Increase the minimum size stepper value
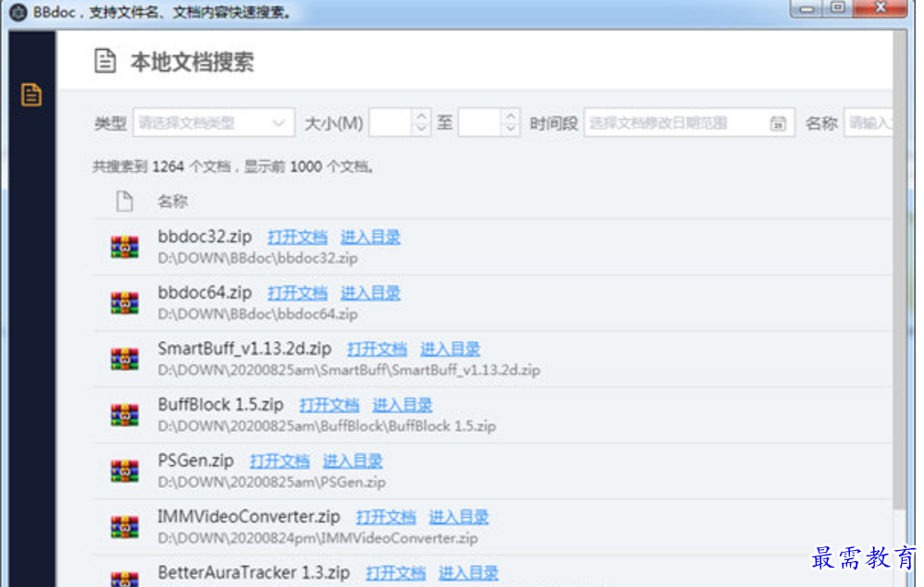The width and height of the screenshot is (924, 587). pos(421,116)
